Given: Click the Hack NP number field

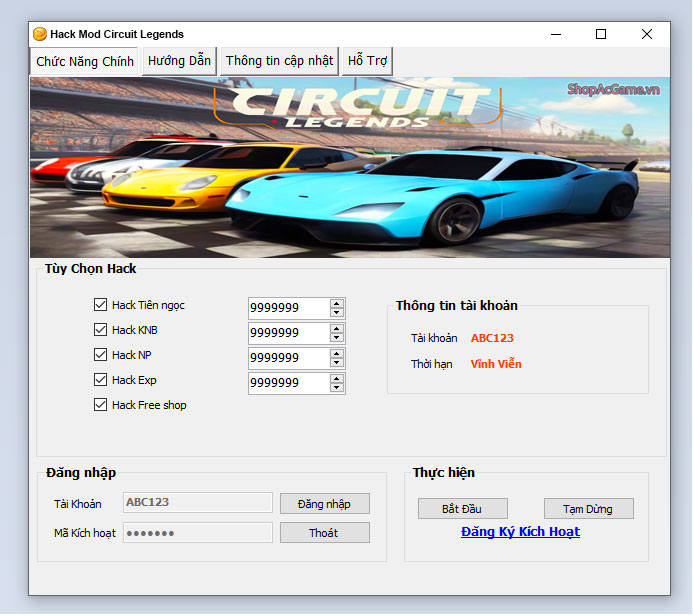Looking at the screenshot, I should [289, 358].
